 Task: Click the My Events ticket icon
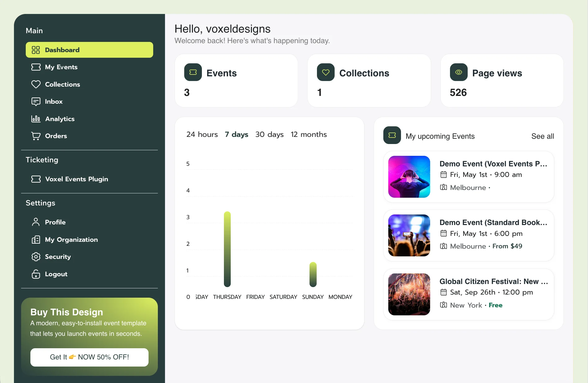pyautogui.click(x=36, y=67)
